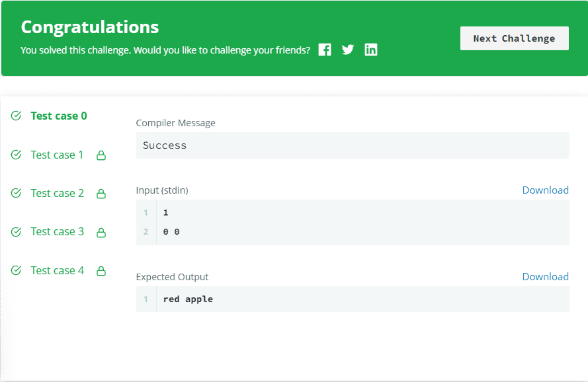Share challenge on Facebook icon
The width and height of the screenshot is (588, 382).
(325, 50)
